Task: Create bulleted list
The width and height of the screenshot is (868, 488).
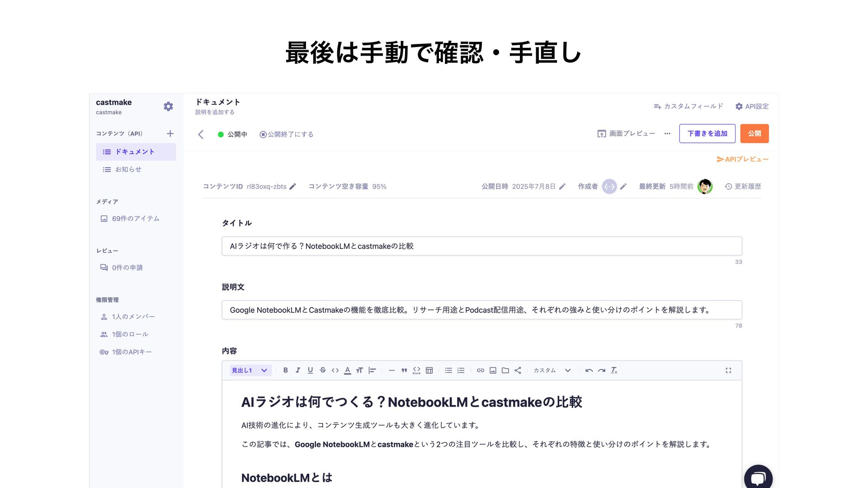Action: tap(448, 371)
